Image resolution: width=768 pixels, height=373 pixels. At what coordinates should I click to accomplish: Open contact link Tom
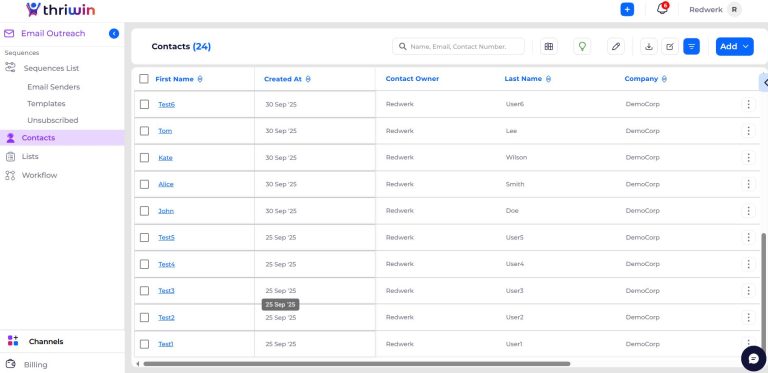point(165,131)
